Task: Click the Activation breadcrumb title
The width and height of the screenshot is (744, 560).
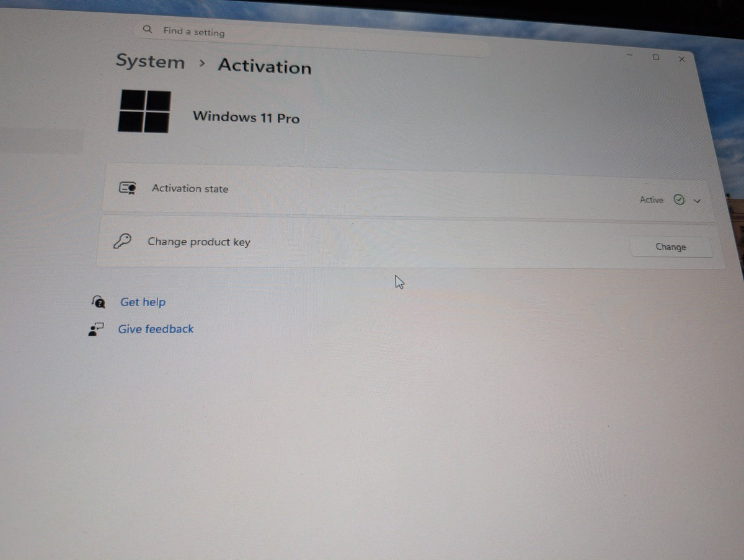Action: (x=265, y=66)
